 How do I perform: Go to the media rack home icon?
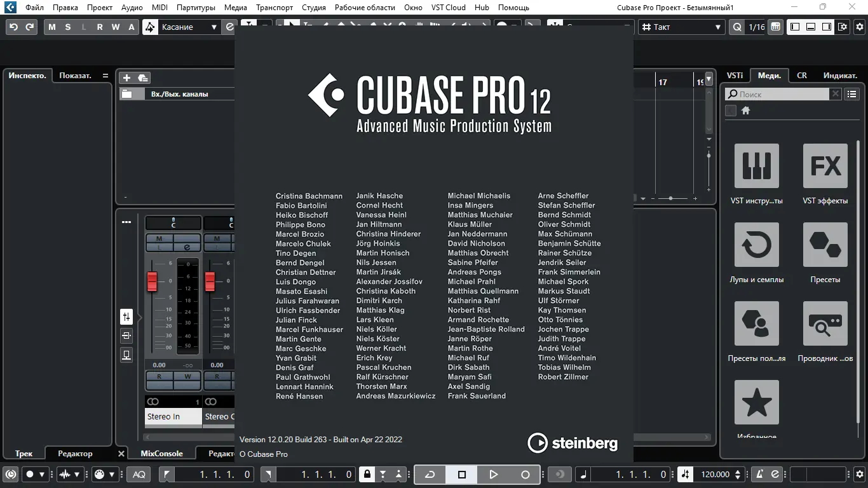pyautogui.click(x=746, y=111)
